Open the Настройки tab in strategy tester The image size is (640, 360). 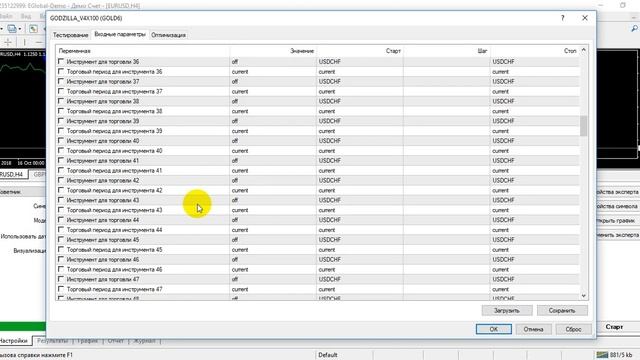point(14,340)
